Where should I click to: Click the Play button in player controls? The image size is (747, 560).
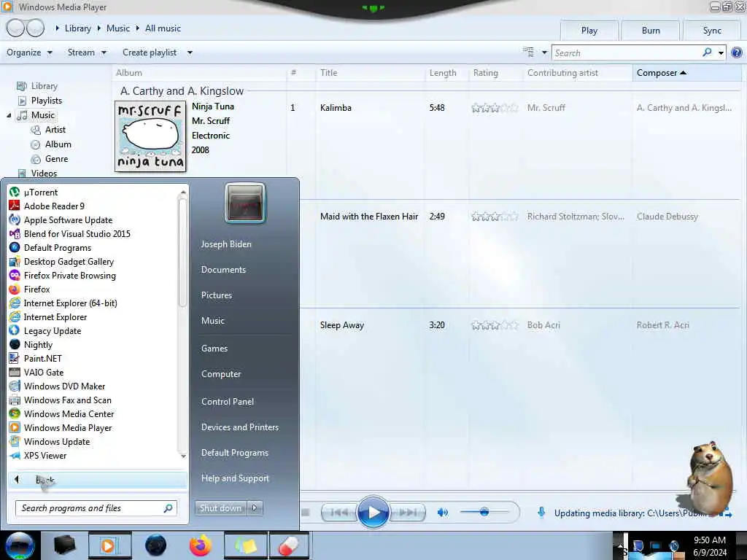point(373,513)
